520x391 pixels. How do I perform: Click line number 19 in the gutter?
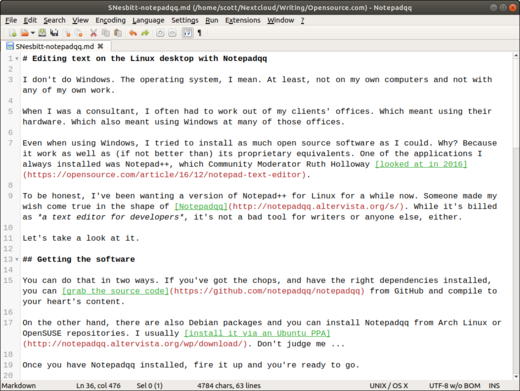[x=9, y=365]
